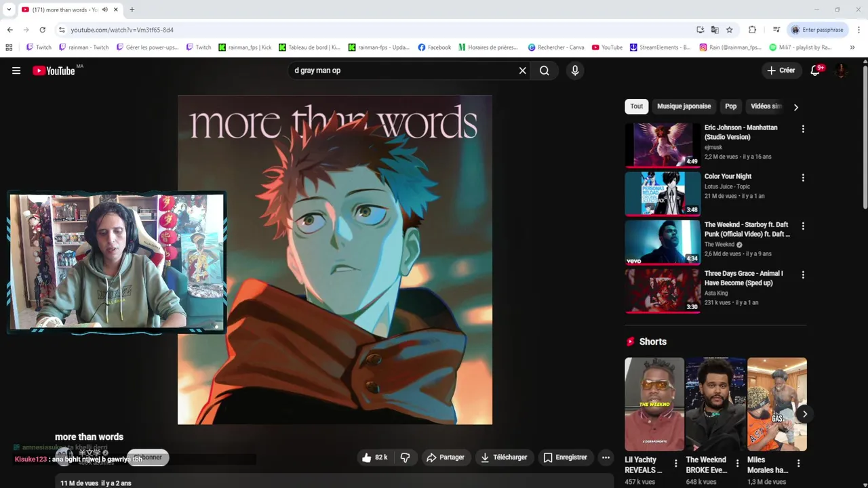Open options for Color Your Night
This screenshot has height=488, width=868.
(x=803, y=178)
